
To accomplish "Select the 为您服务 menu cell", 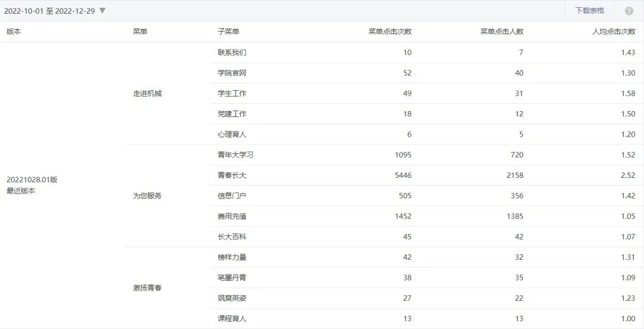I will tap(147, 196).
